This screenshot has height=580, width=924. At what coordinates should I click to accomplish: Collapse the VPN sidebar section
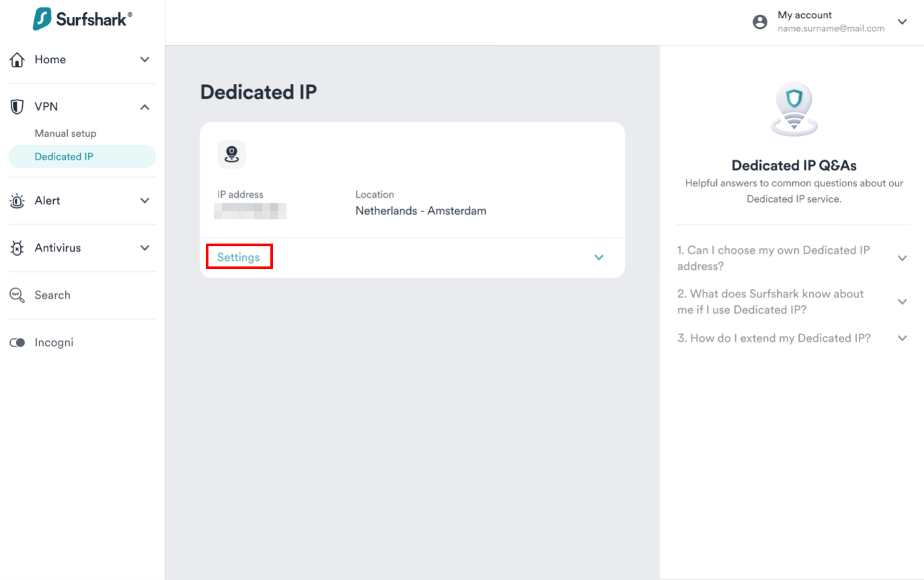(145, 107)
